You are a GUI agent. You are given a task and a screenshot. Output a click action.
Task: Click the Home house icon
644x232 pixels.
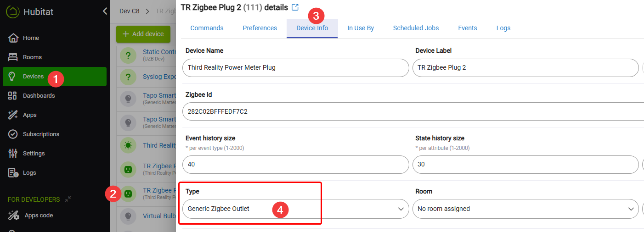[13, 38]
